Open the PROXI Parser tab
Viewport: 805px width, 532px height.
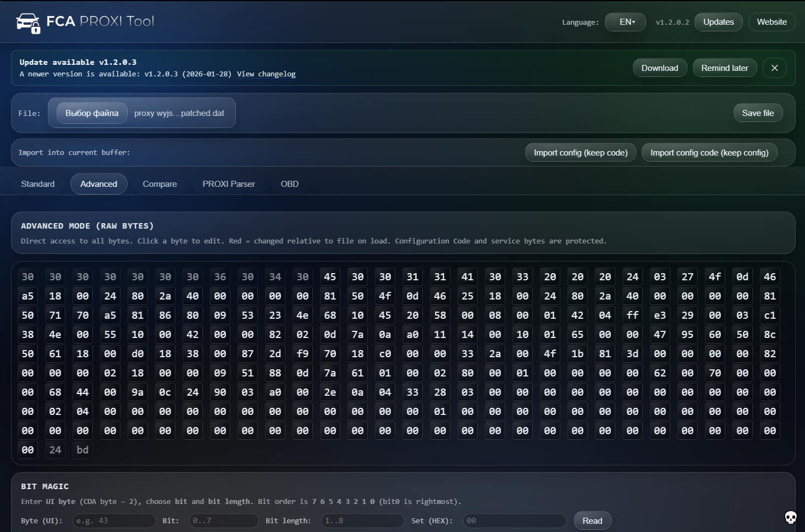(228, 184)
